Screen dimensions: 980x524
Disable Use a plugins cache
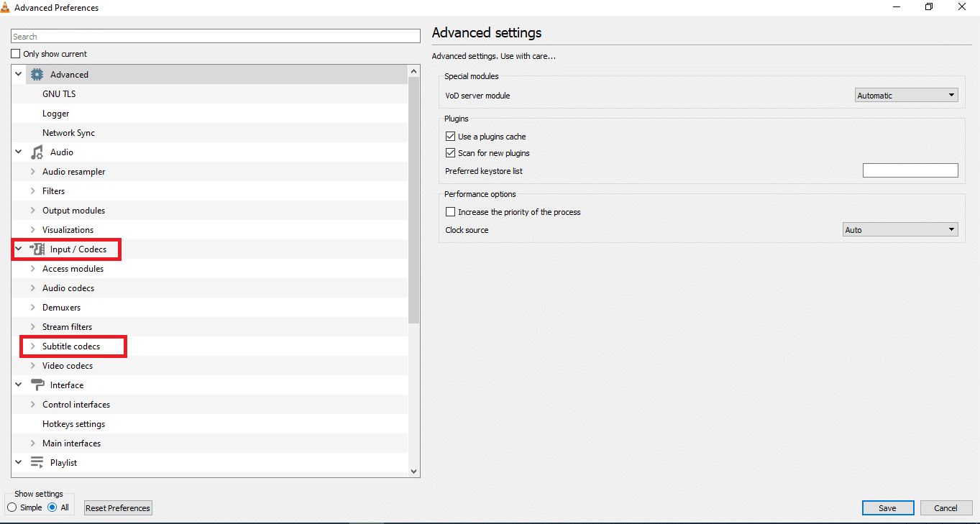point(450,137)
